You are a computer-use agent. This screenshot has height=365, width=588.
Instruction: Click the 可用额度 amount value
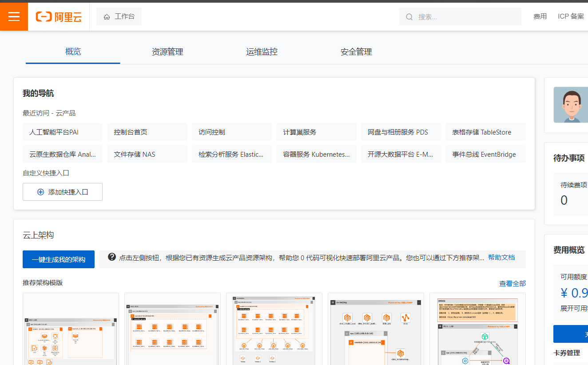point(574,293)
